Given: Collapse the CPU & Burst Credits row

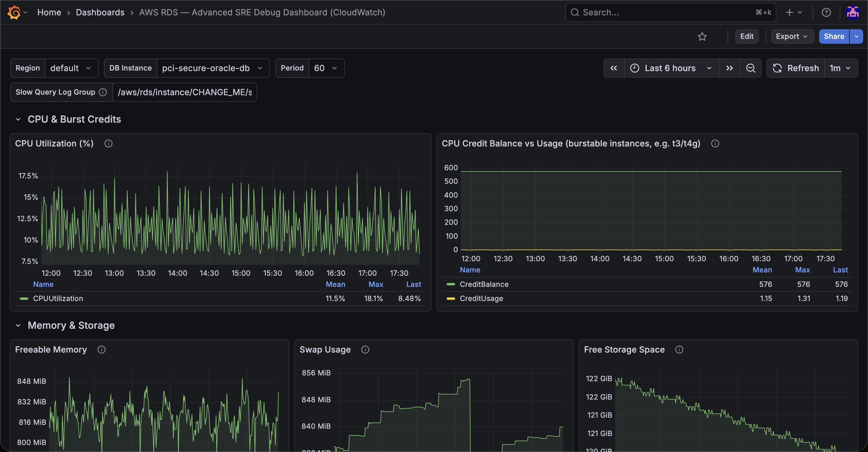Looking at the screenshot, I should pyautogui.click(x=18, y=119).
